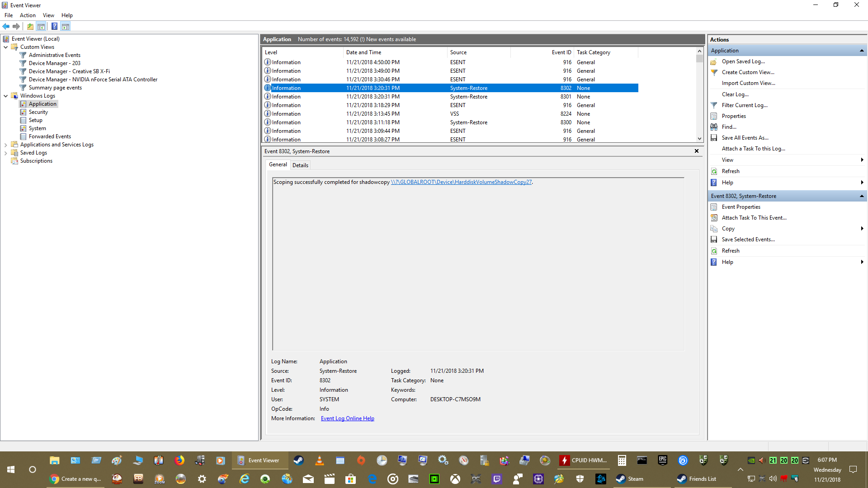868x488 pixels.
Task: Close the Event 8302 preview pane
Action: [697, 151]
